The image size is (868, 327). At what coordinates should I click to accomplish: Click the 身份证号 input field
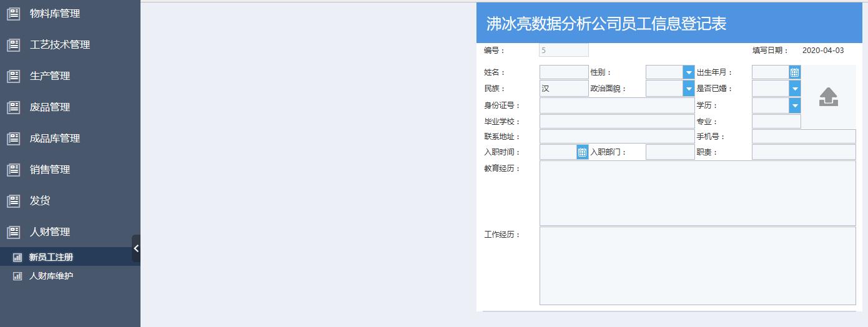pos(617,105)
